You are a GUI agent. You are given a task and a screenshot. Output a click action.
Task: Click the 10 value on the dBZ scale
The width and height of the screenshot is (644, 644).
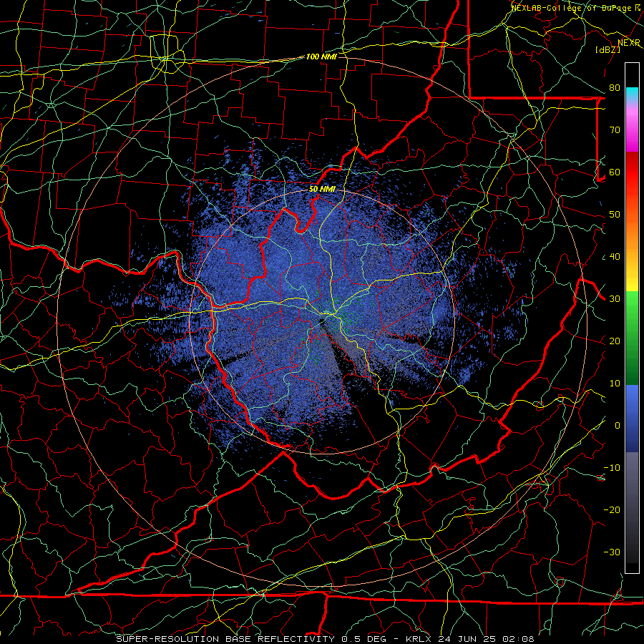[615, 384]
